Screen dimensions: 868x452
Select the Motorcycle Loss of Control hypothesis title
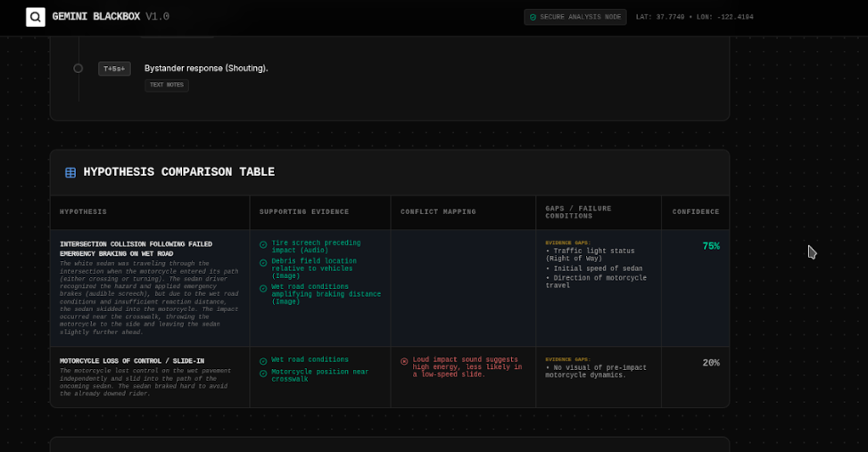[x=132, y=361]
